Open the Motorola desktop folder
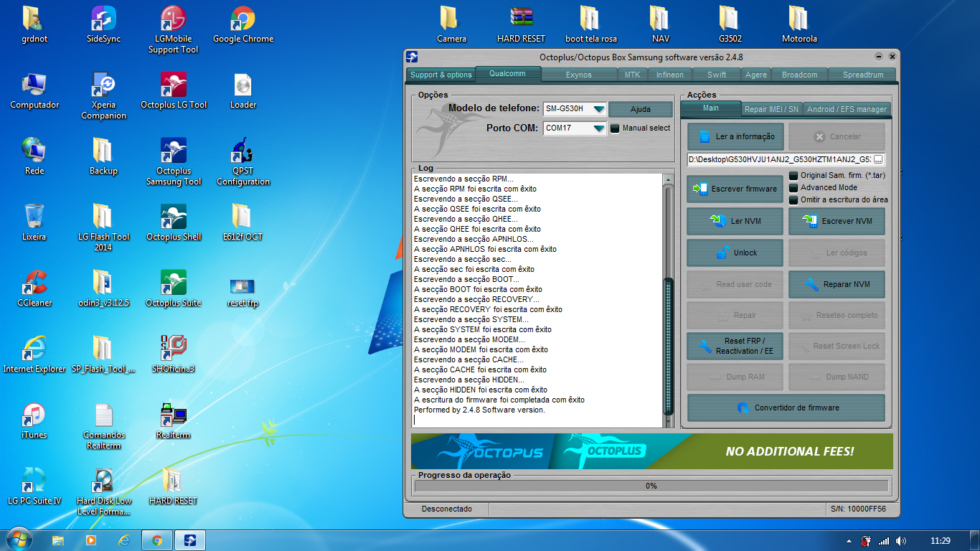This screenshot has height=551, width=980. [x=799, y=25]
